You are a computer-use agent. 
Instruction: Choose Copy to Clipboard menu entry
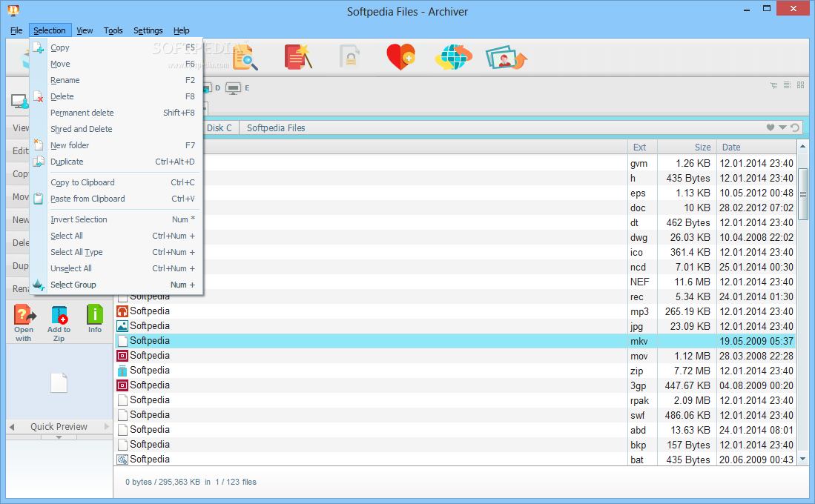(x=116, y=182)
